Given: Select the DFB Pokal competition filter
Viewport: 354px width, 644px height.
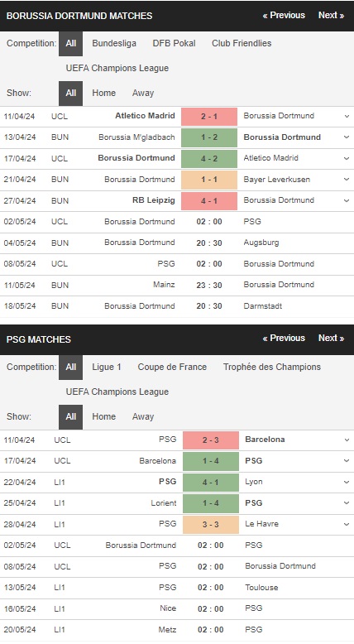Looking at the screenshot, I should (174, 43).
